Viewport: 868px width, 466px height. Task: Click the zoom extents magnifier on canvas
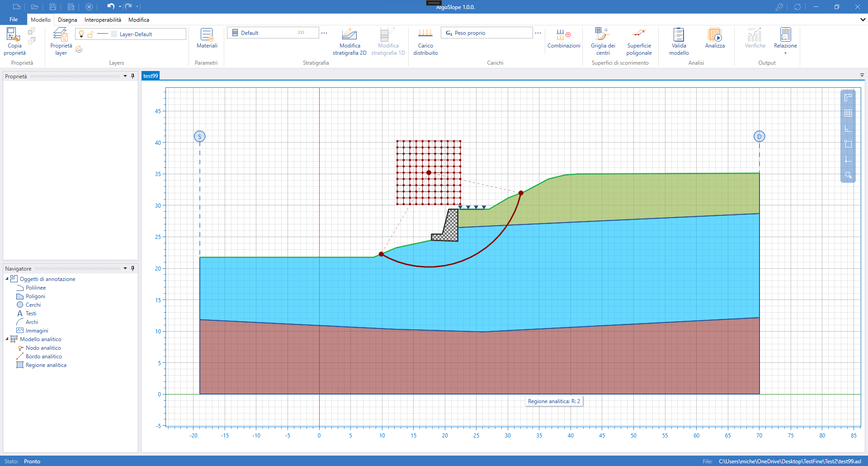point(848,175)
